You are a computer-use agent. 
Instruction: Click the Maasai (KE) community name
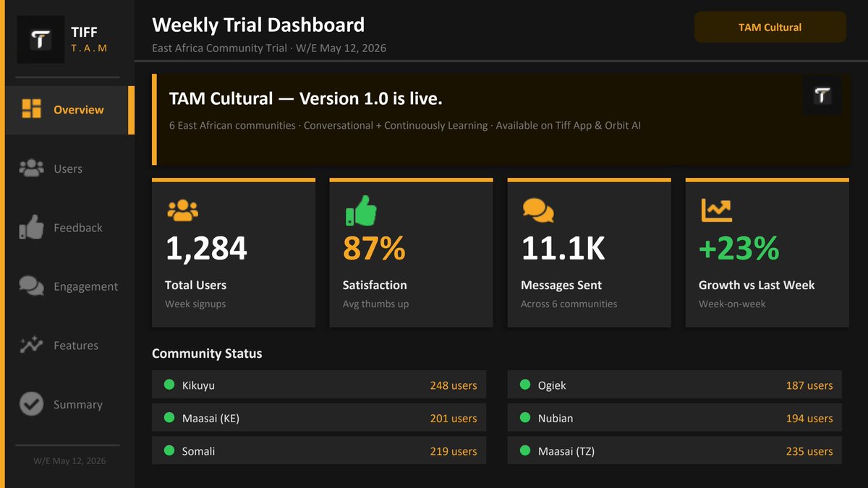[210, 419]
